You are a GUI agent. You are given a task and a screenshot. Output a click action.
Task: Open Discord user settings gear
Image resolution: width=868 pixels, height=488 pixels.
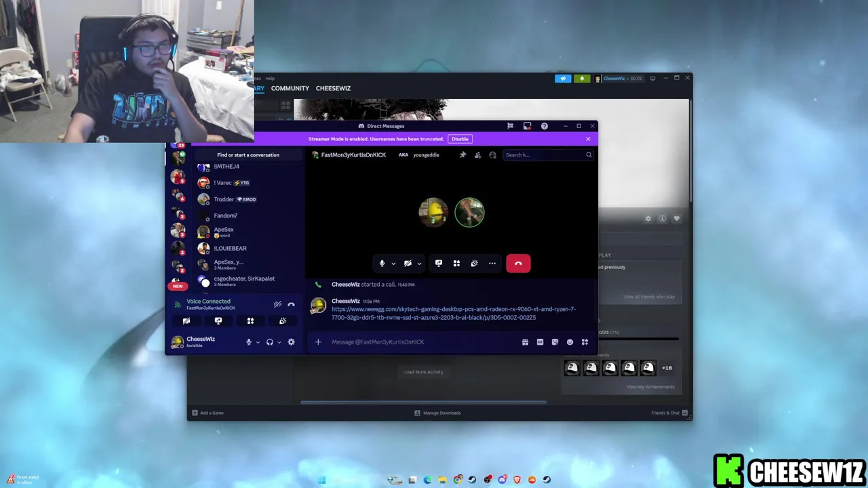291,342
